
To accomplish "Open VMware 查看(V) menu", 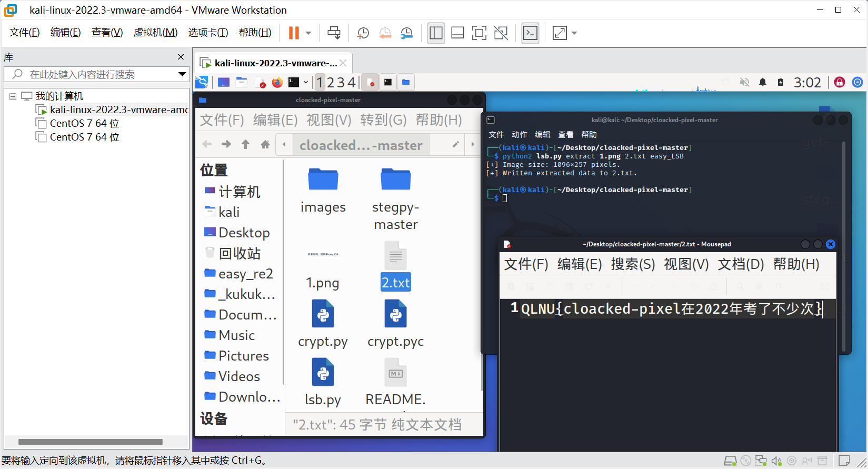I will (x=107, y=33).
